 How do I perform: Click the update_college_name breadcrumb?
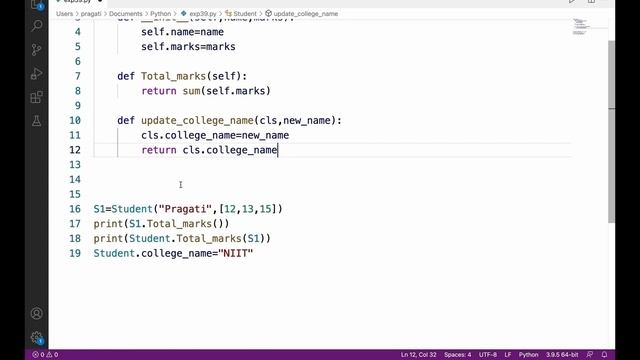coord(302,14)
